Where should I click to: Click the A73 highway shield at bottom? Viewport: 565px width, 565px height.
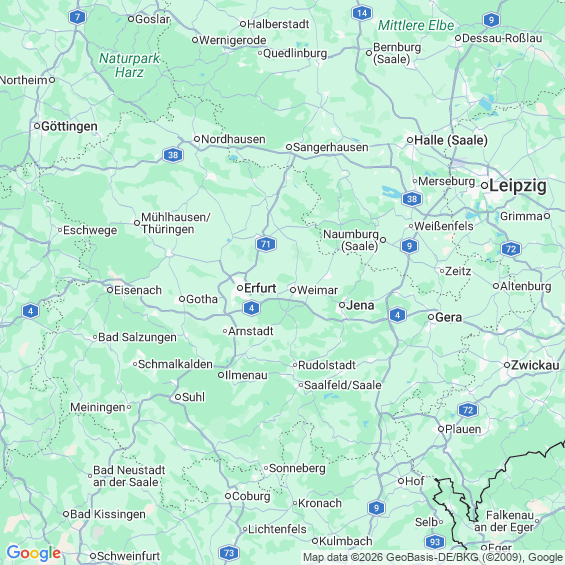pyautogui.click(x=228, y=553)
